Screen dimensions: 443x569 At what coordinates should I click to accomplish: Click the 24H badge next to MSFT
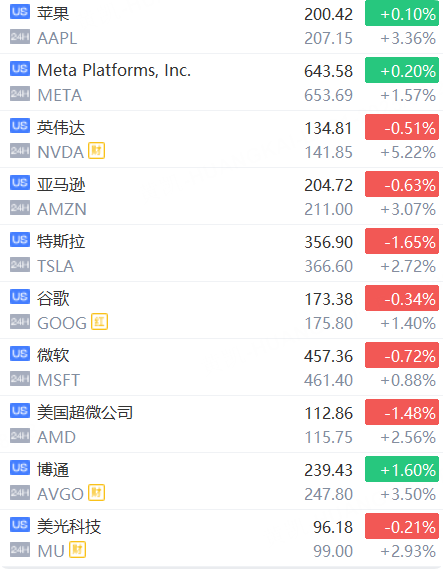[20, 378]
